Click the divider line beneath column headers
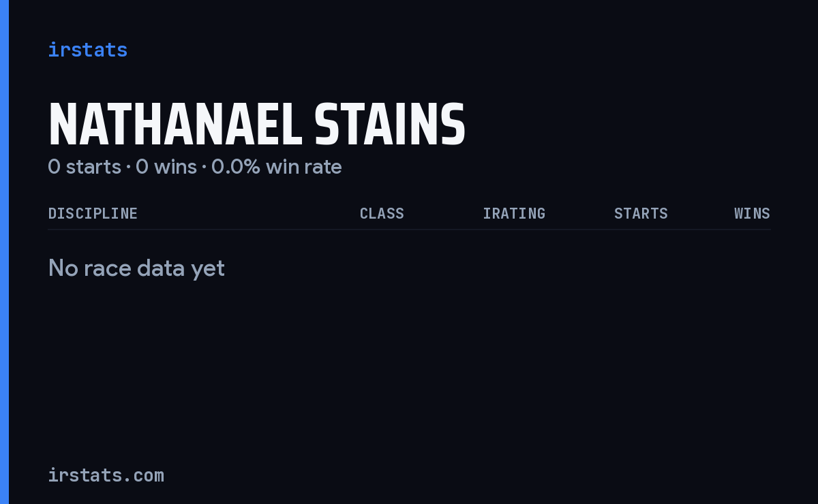The height and width of the screenshot is (504, 818). (x=409, y=230)
